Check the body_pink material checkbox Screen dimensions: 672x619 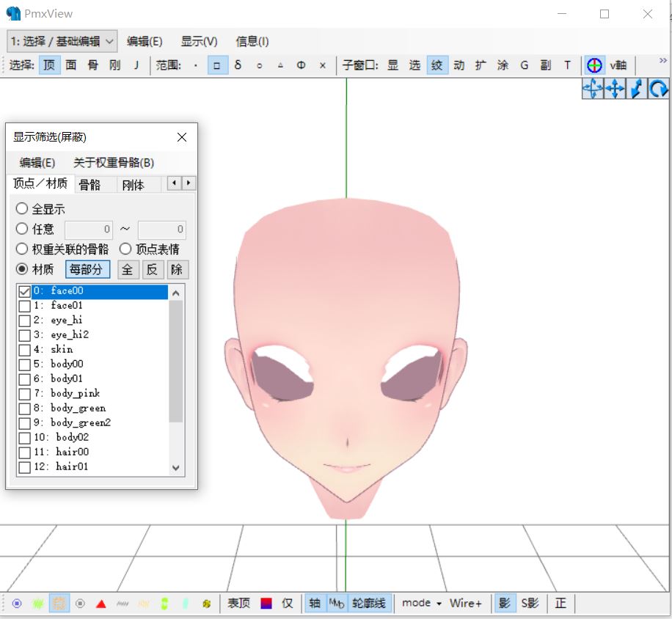[x=24, y=394]
